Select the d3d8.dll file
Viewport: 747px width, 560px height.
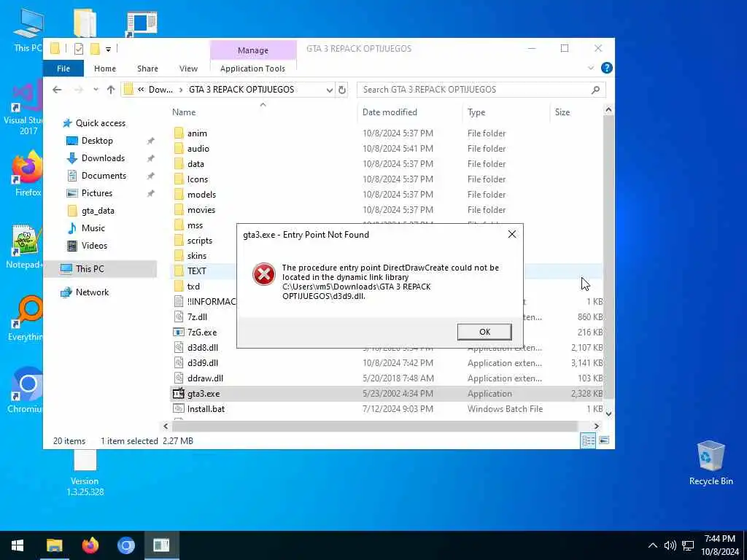click(203, 348)
